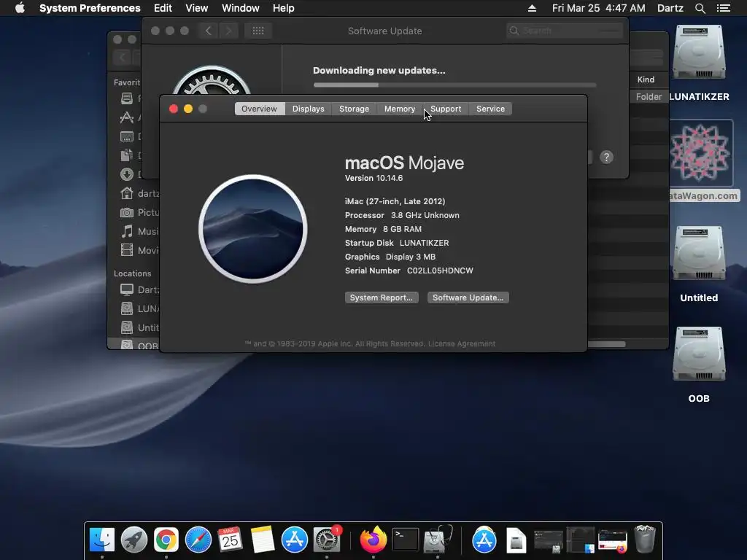The height and width of the screenshot is (560, 747).
Task: Select Untitled disk under Finder Locations
Action: point(139,327)
